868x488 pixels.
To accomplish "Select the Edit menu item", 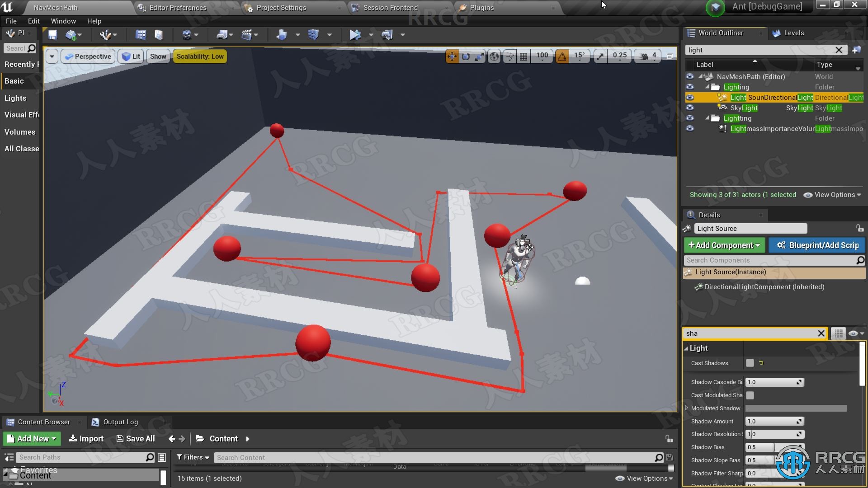I will click(x=33, y=21).
